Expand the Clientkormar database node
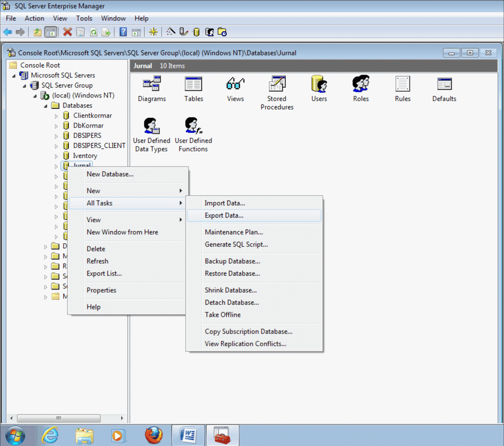 (x=56, y=116)
